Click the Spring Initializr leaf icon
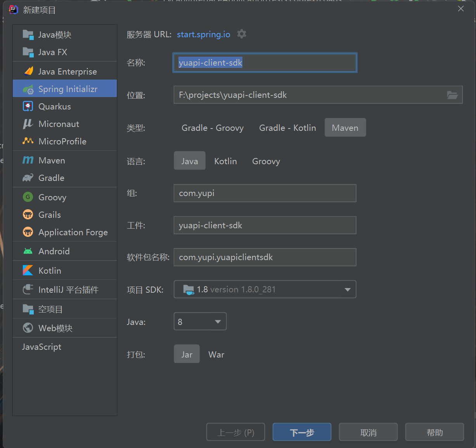This screenshot has width=476, height=448. tap(28, 89)
